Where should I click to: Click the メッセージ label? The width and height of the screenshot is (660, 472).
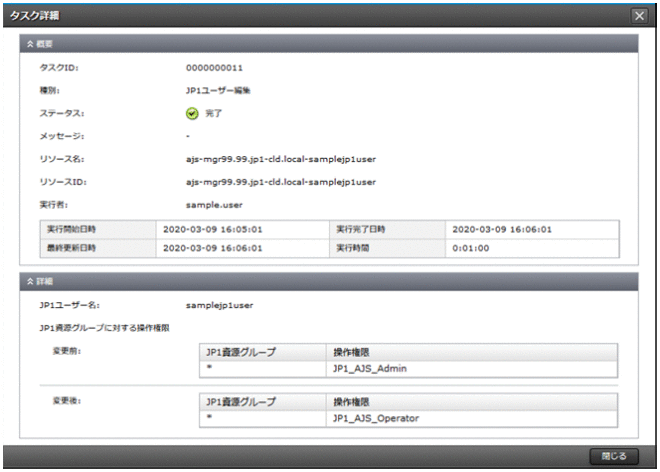(62, 136)
